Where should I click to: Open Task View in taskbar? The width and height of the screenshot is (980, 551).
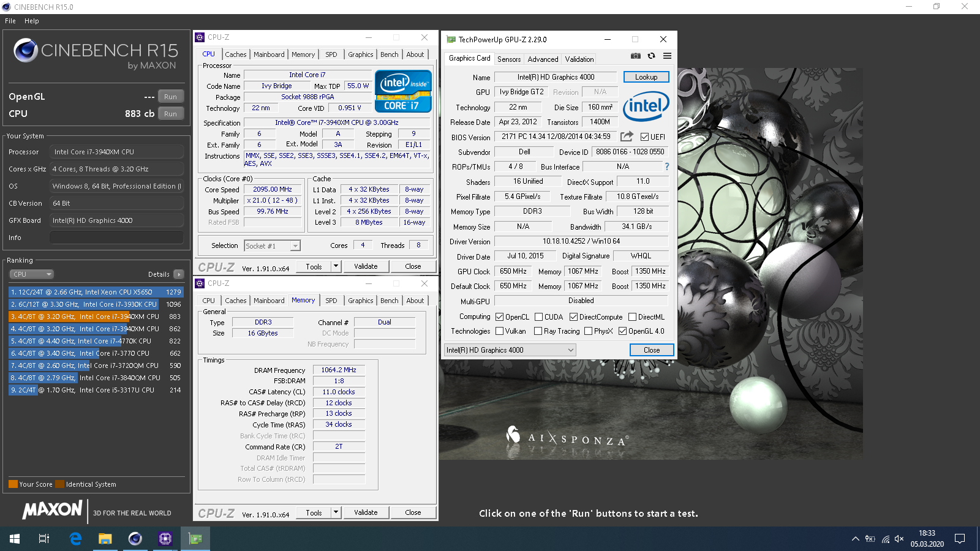pos(44,539)
